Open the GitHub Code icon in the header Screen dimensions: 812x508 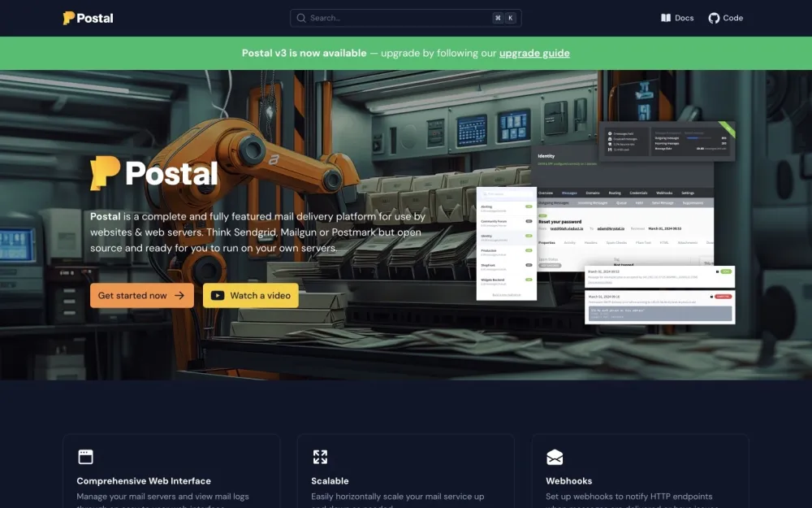pyautogui.click(x=712, y=17)
